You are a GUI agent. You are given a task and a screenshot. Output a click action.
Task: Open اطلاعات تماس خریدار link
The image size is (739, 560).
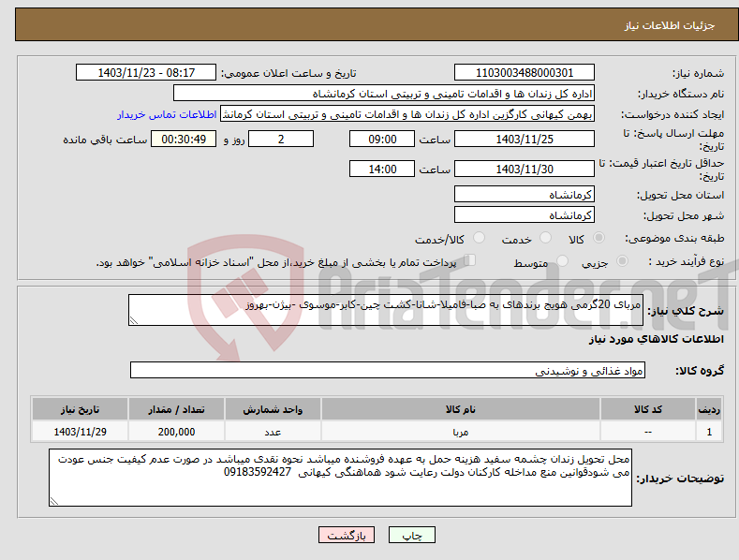pyautogui.click(x=167, y=114)
